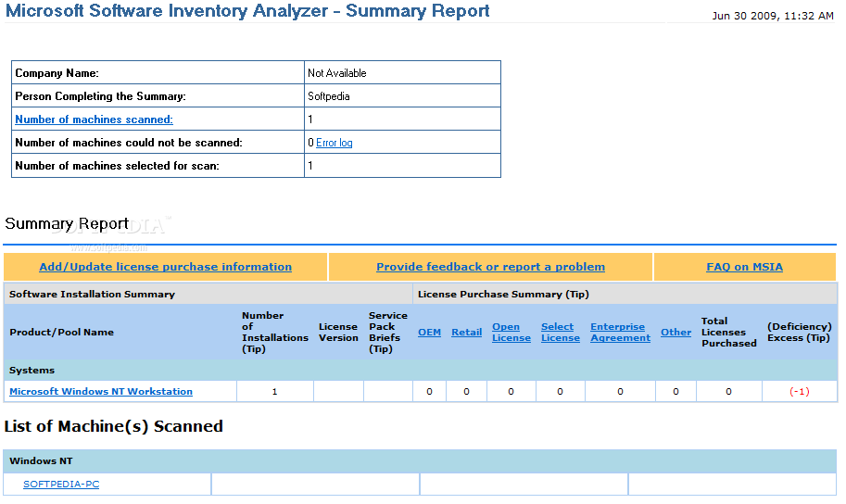Viewport: 846px width, 504px height.
Task: Sort by the OEM column link
Action: [x=429, y=332]
